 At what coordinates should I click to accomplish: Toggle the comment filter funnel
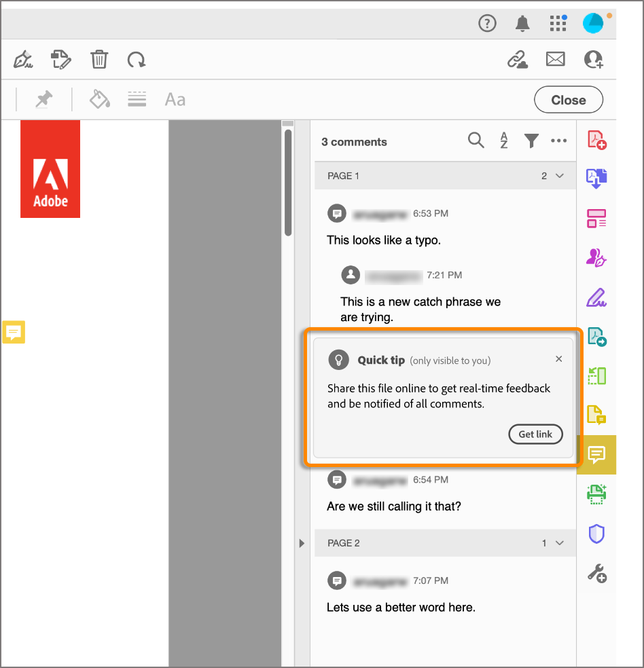pyautogui.click(x=531, y=141)
